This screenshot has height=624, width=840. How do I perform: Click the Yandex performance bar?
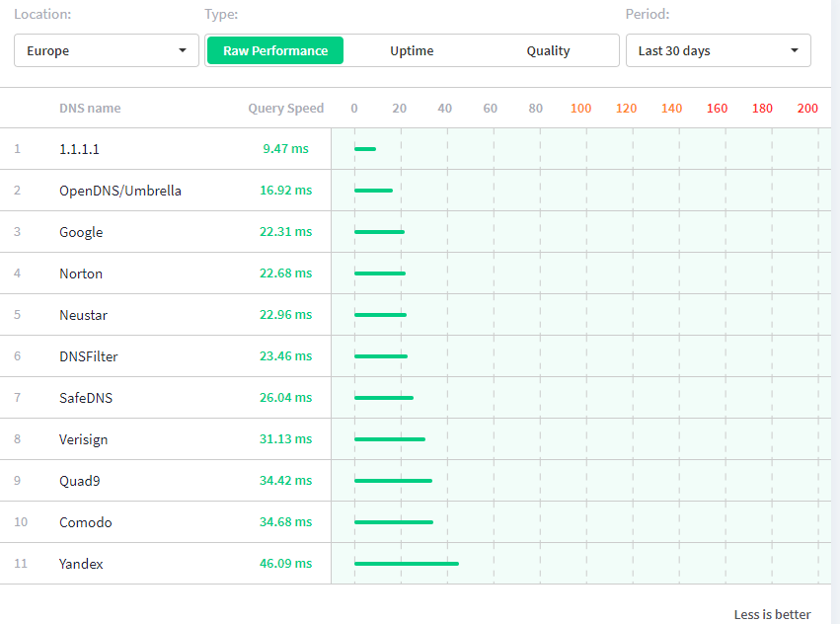[407, 564]
